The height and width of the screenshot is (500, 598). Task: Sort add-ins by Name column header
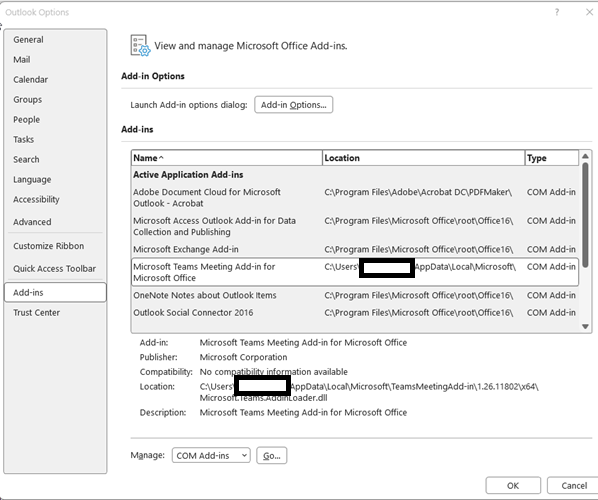point(227,158)
